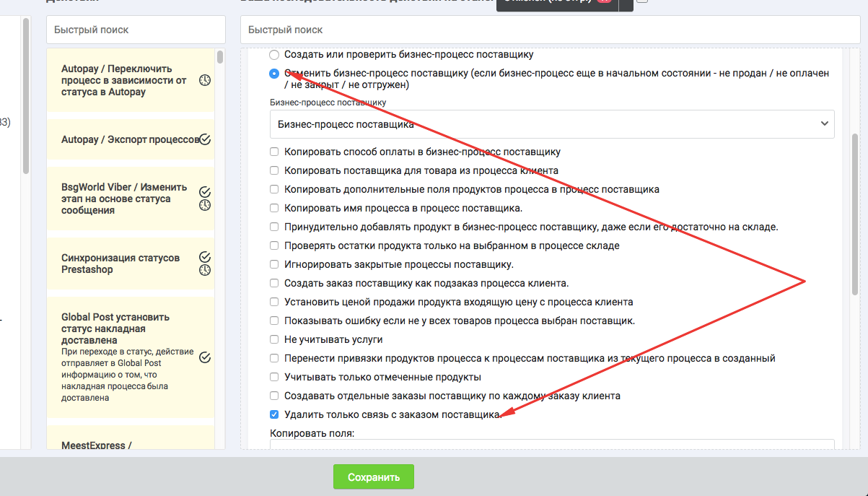Click check-circle icon on Синхронизация статусов Prestashop
The image size is (868, 496).
[205, 257]
